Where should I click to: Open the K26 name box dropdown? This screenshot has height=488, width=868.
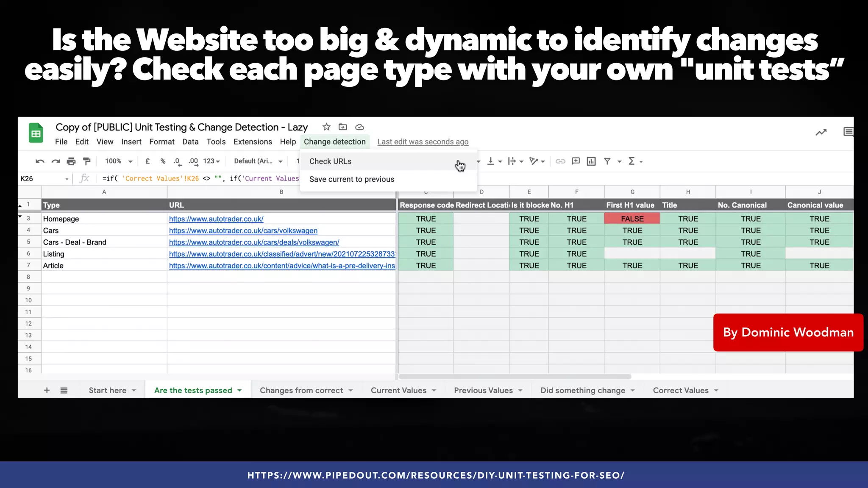click(67, 179)
